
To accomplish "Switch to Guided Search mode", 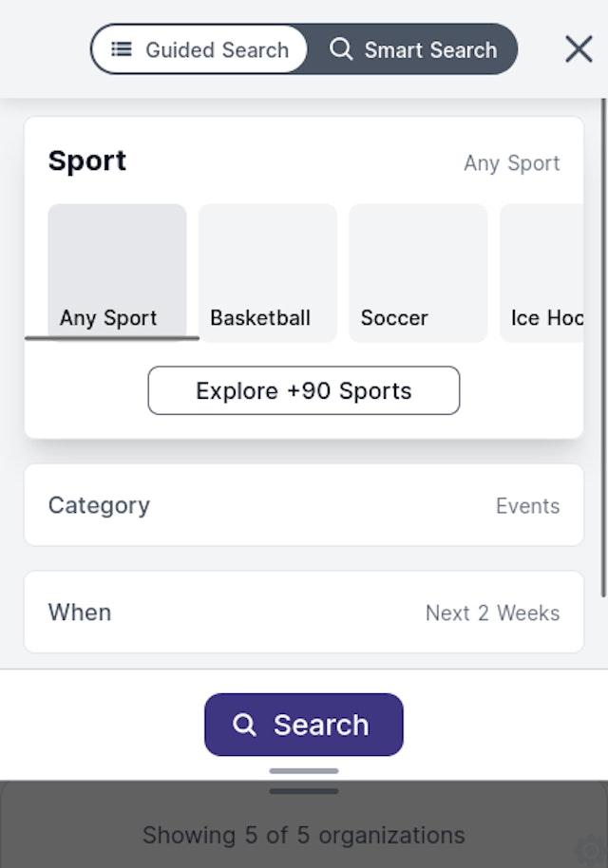I will 199,49.
